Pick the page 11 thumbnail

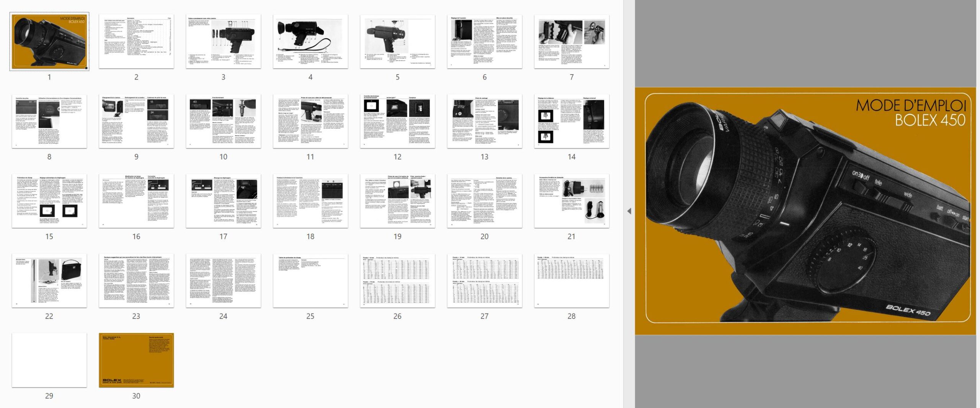tap(310, 121)
